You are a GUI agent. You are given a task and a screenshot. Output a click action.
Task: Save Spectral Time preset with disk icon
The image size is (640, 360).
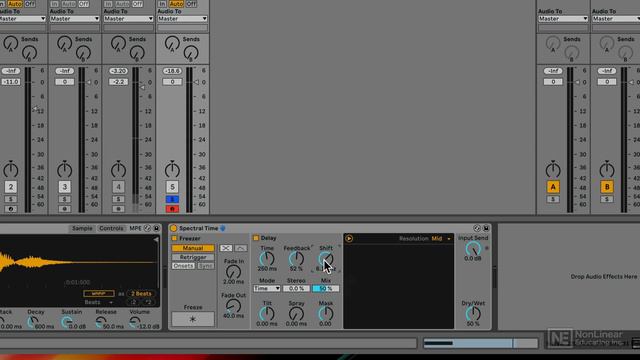pos(486,228)
